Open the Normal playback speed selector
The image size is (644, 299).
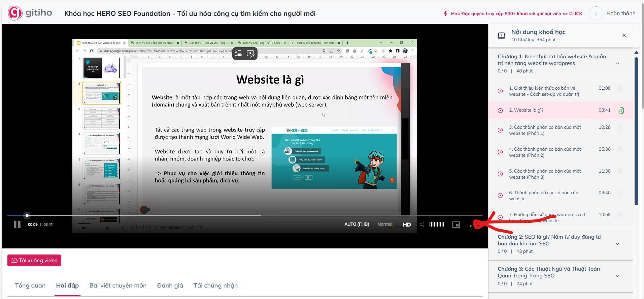[385, 224]
